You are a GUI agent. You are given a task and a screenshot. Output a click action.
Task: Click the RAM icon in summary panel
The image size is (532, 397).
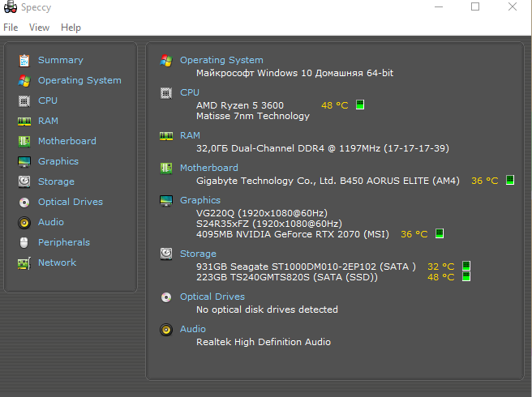(x=166, y=136)
